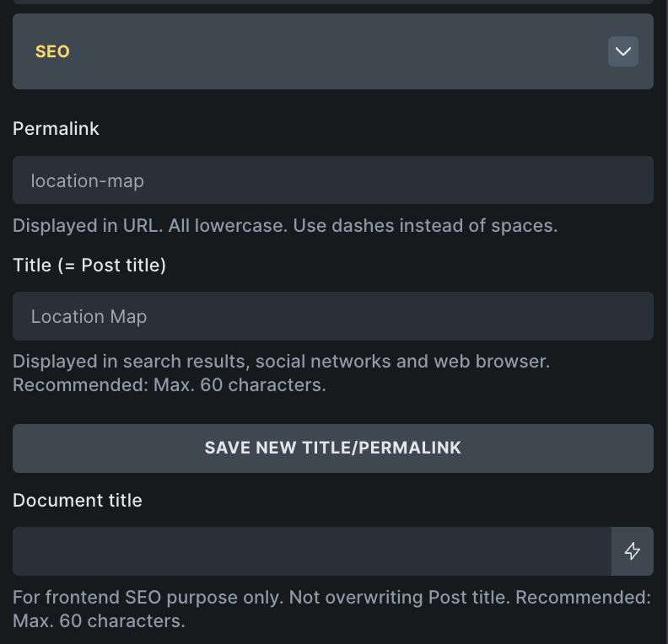668x644 pixels.
Task: Click the Permalink field label
Action: pyautogui.click(x=56, y=128)
